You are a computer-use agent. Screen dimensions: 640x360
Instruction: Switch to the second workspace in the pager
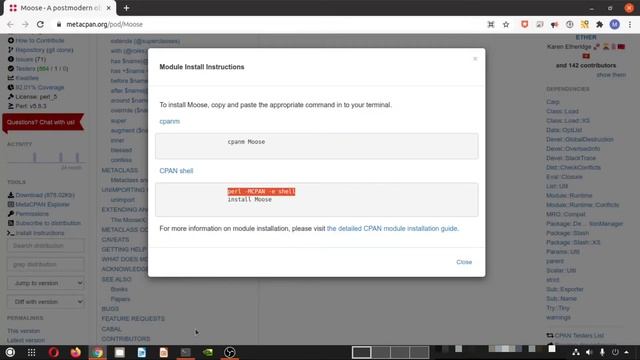point(381,352)
